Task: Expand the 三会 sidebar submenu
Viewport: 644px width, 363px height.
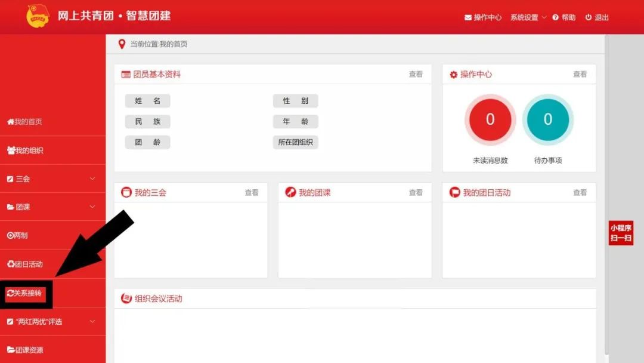Action: pos(92,179)
